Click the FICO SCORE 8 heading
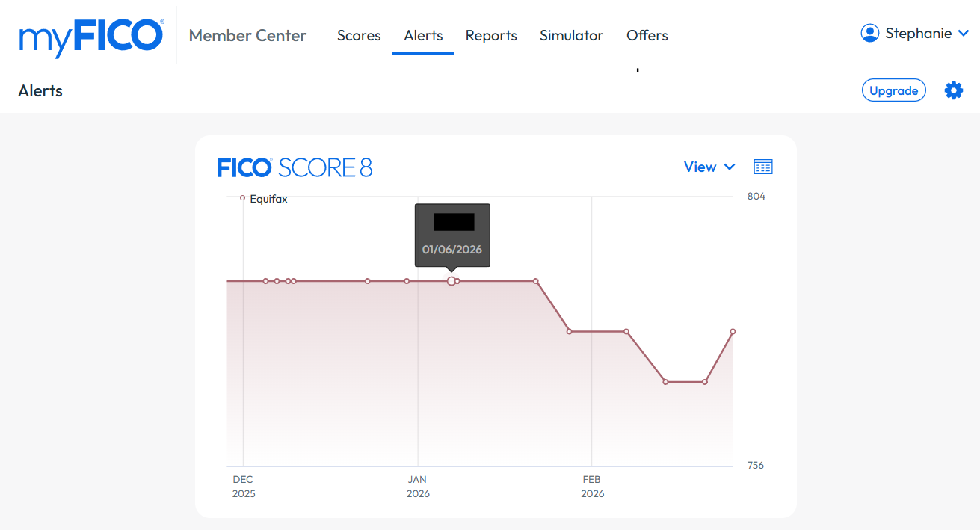This screenshot has height=530, width=980. (294, 167)
